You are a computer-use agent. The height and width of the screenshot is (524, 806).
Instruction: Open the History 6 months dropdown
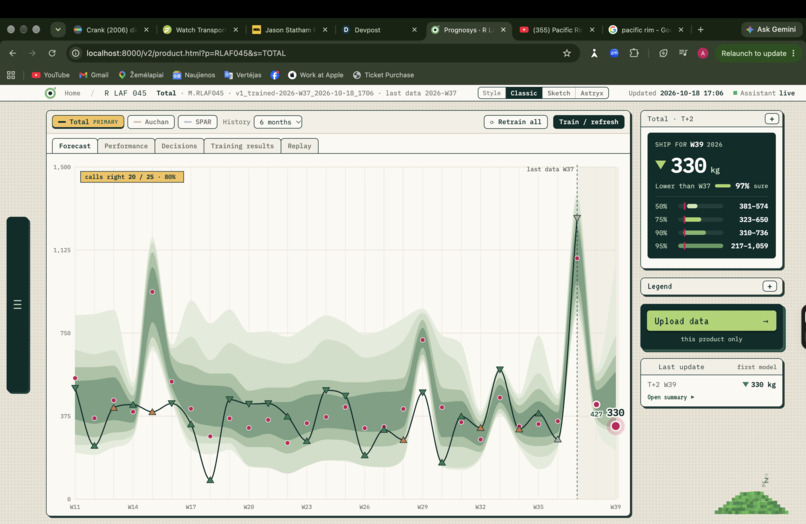coord(278,122)
